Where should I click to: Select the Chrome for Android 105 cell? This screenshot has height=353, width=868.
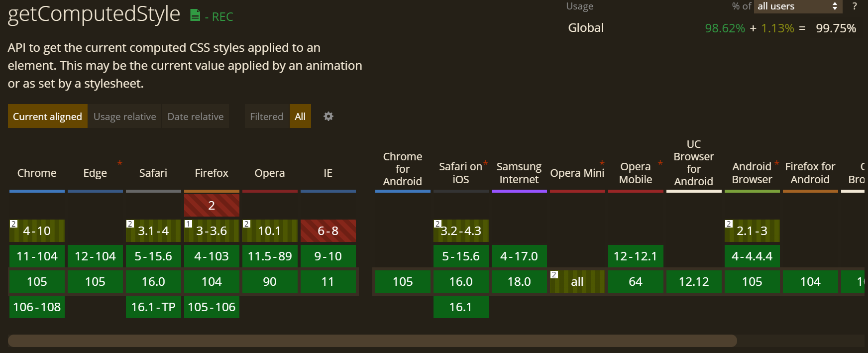403,281
